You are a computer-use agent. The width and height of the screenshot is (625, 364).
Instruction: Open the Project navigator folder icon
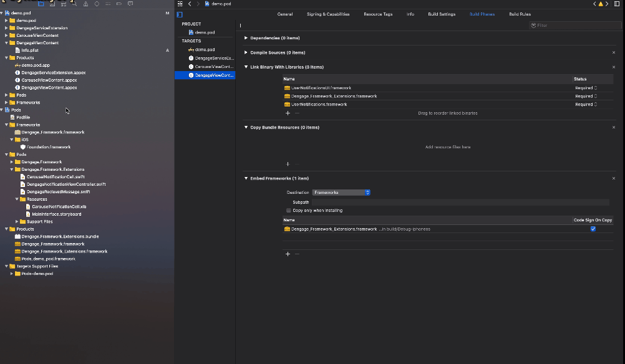41,4
